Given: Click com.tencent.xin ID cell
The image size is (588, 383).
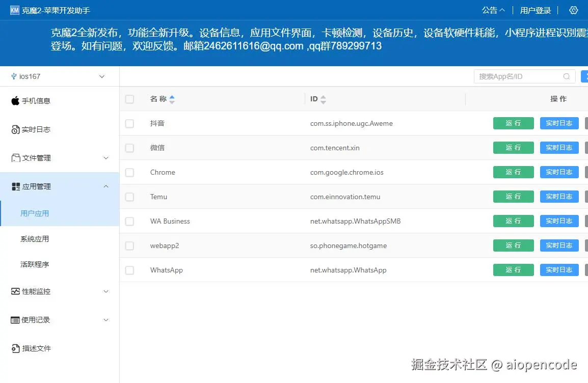Looking at the screenshot, I should (335, 148).
